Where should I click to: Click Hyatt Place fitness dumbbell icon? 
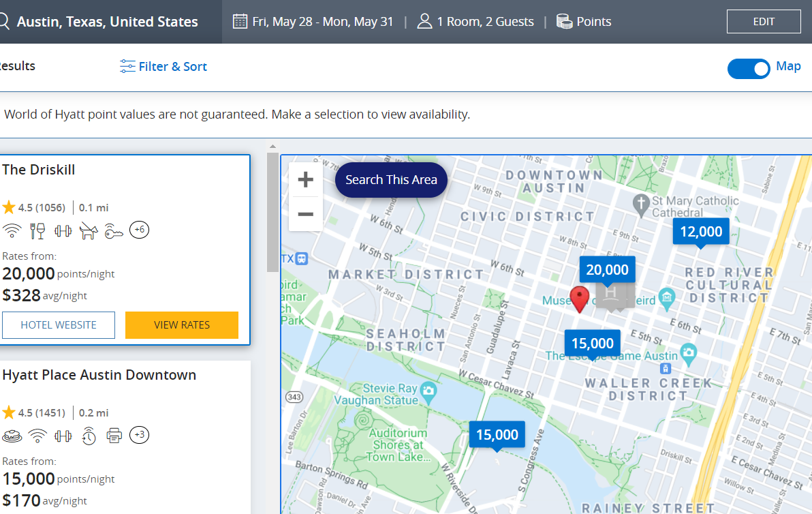point(63,436)
